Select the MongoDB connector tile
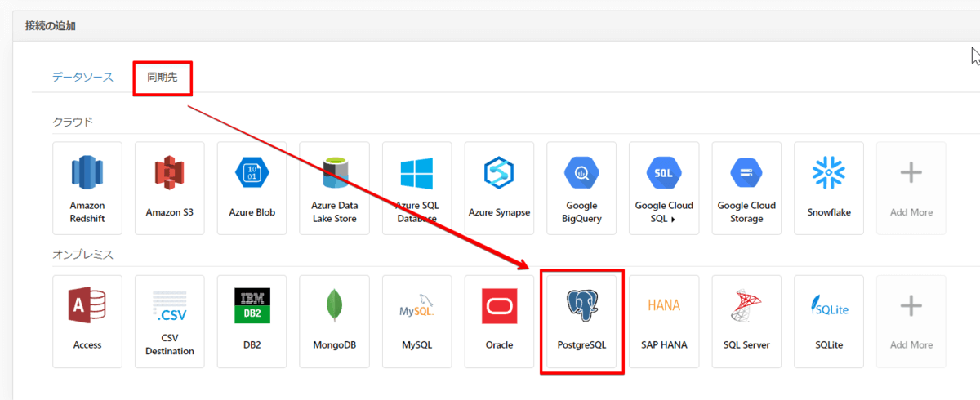980x400 pixels. (x=334, y=322)
